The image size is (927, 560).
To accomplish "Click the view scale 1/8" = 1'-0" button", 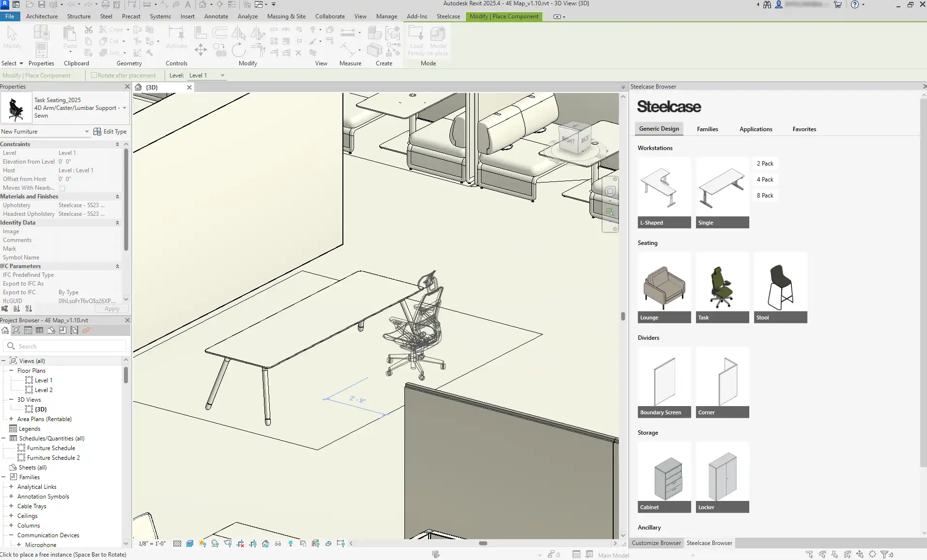I will coord(152,544).
